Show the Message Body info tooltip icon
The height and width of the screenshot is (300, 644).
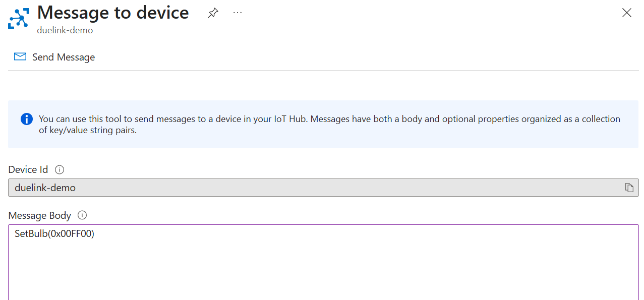coord(82,215)
